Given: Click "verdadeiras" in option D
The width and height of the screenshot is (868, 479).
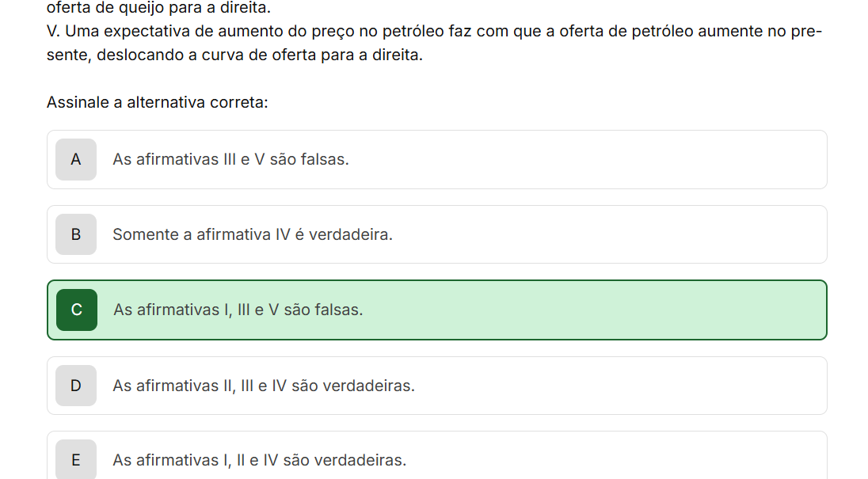Looking at the screenshot, I should pos(374,386).
